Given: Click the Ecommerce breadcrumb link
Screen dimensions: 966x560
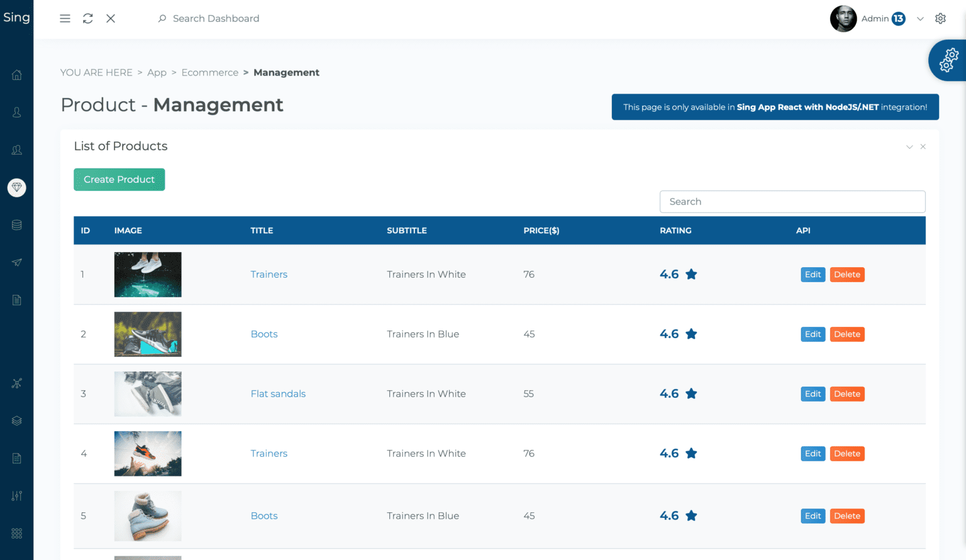Looking at the screenshot, I should pos(209,72).
